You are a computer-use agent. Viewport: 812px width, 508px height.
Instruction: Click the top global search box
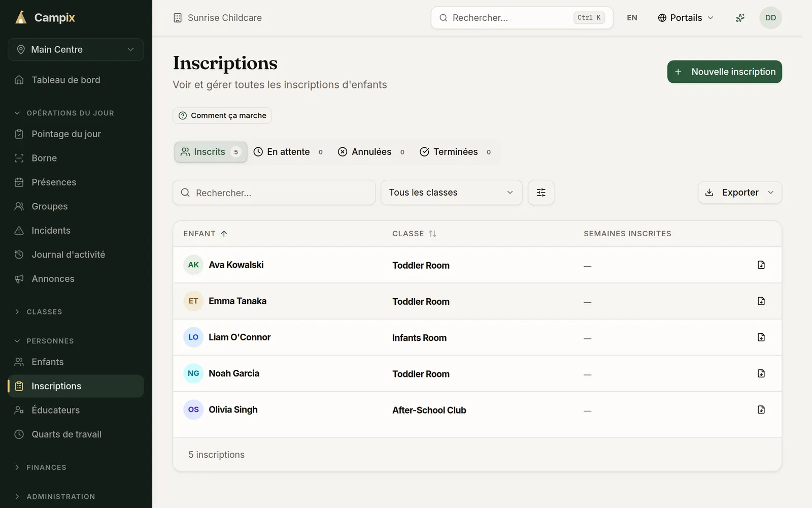pyautogui.click(x=522, y=18)
